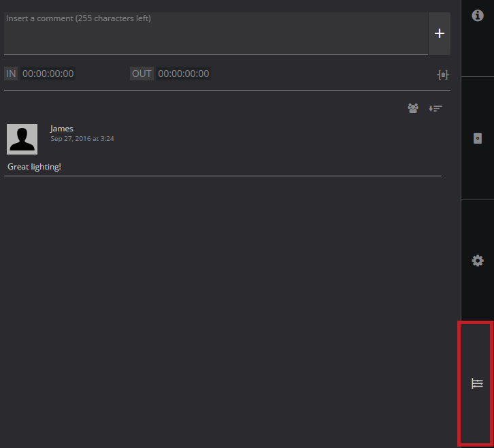494x448 pixels.
Task: Open the timeline comments sidebar tab icon
Action: point(477,383)
